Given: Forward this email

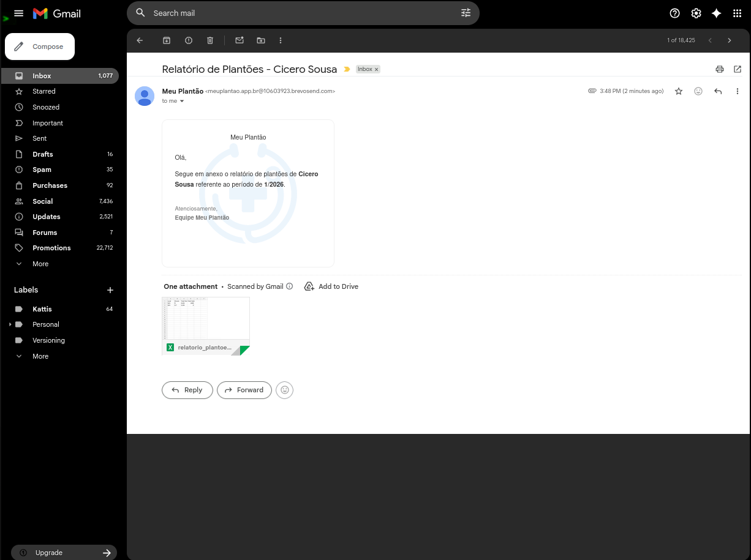Looking at the screenshot, I should tap(244, 390).
